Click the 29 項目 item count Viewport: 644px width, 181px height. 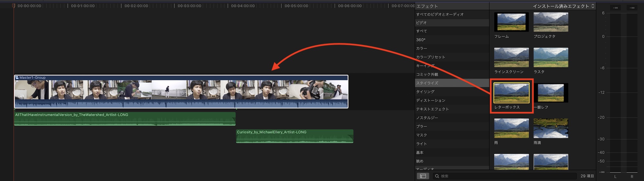587,176
